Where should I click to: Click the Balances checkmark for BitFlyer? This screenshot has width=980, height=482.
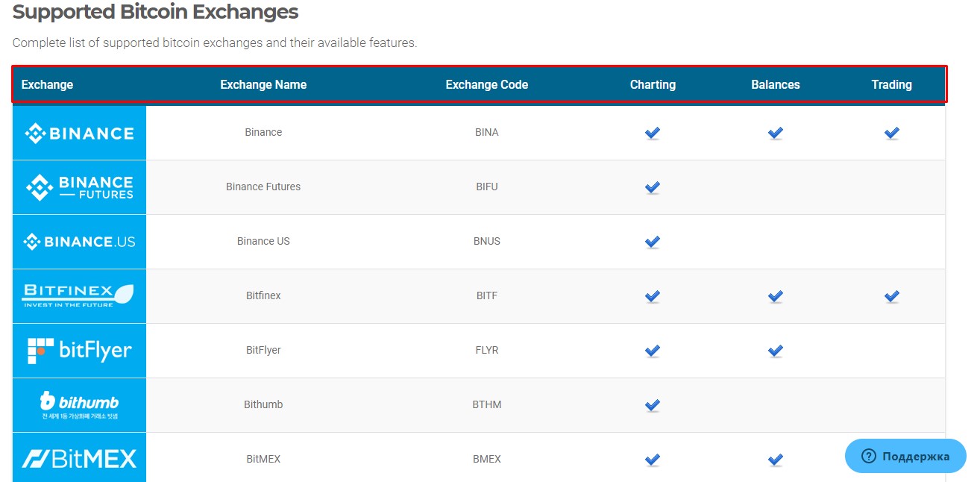pos(776,351)
